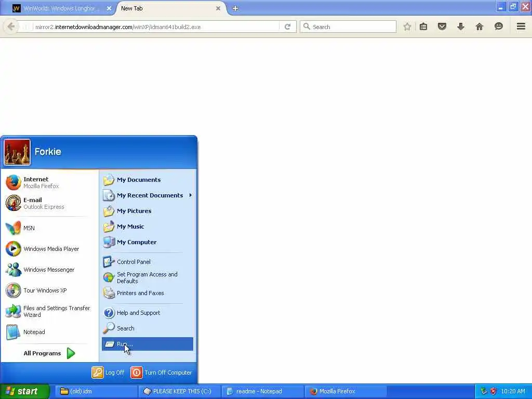This screenshot has width=532, height=399.
Task: Click the Hello chat smiley icon
Action: pyautogui.click(x=498, y=26)
